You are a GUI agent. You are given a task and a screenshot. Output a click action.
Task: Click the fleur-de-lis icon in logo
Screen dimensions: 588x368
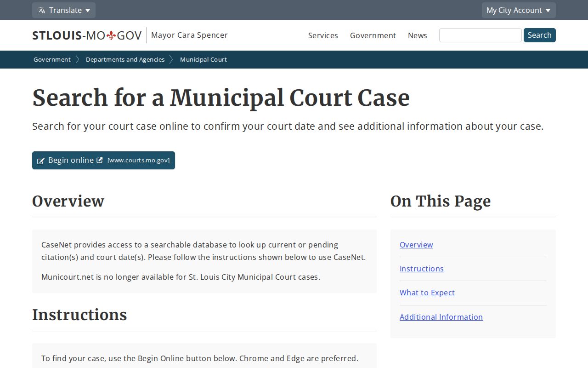111,35
